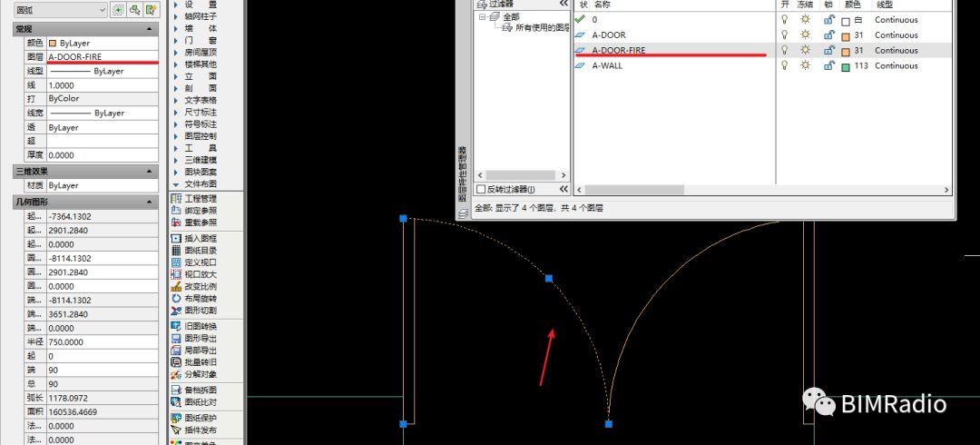980x445 pixels.
Task: Click the 图层 property field A-DOOR-FIRE
Action: (x=103, y=57)
